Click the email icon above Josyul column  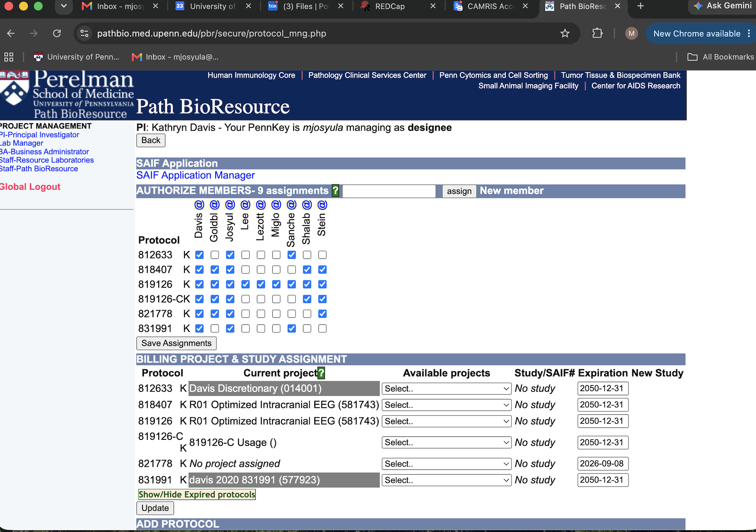click(230, 205)
